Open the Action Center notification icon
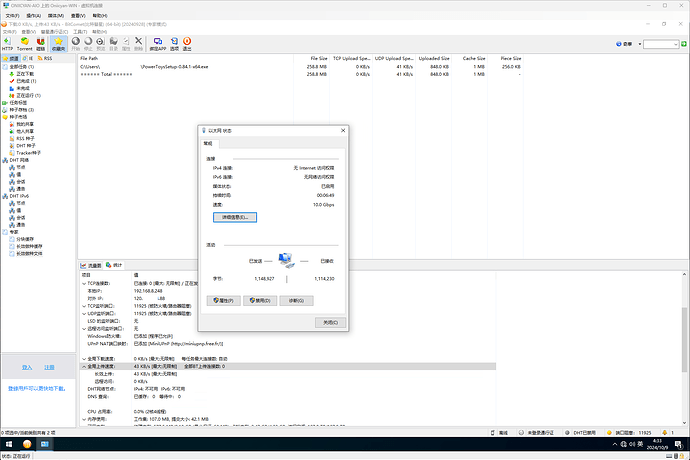This screenshot has width=690, height=460. pos(678,444)
